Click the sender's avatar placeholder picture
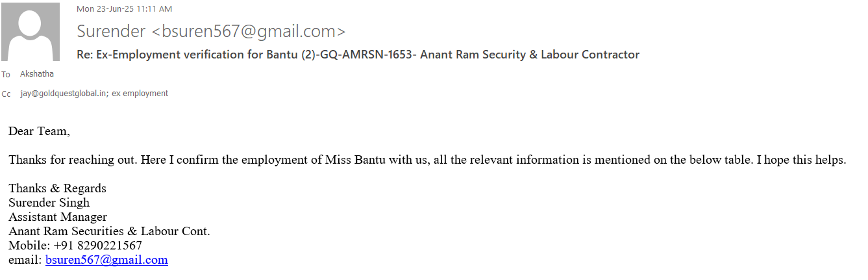Screen dimensions: 868x280 click(x=31, y=32)
